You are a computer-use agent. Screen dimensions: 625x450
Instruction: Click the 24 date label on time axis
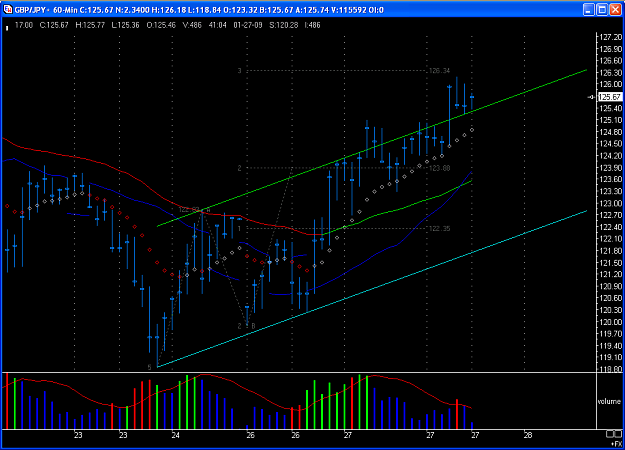coord(176,435)
